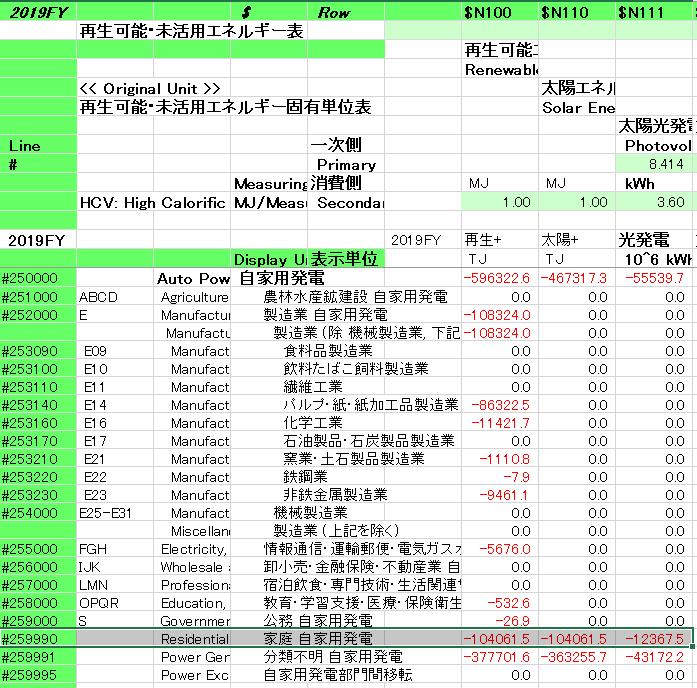Select the 光発電 header cell
This screenshot has height=688, width=697.
click(654, 240)
